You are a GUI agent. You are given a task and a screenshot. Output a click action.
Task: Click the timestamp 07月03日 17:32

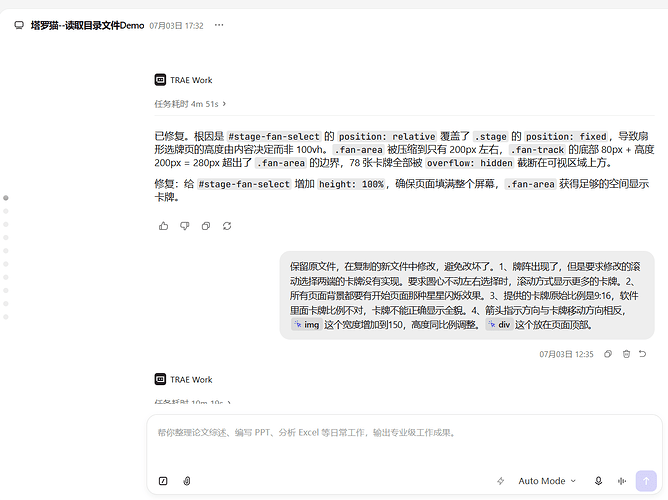(x=176, y=26)
